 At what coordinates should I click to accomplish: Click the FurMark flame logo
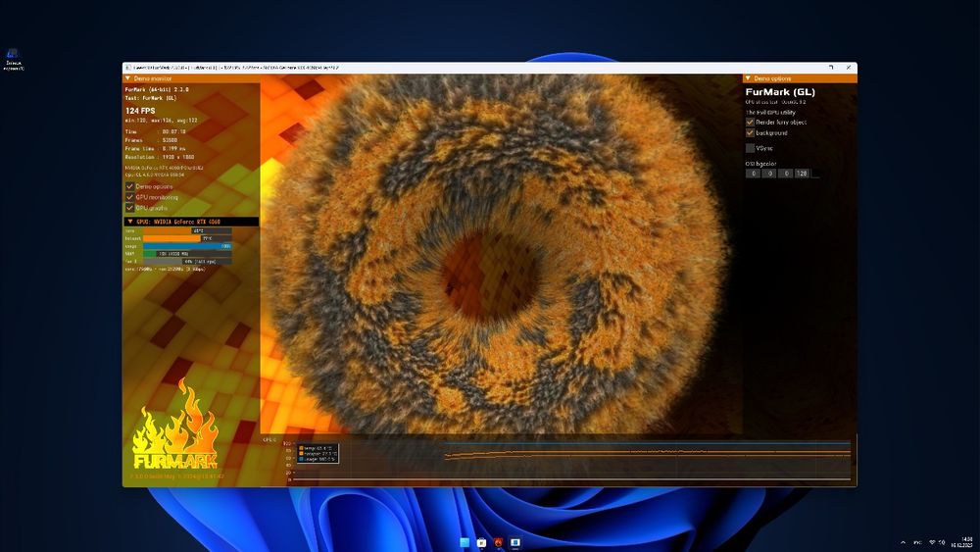[175, 426]
